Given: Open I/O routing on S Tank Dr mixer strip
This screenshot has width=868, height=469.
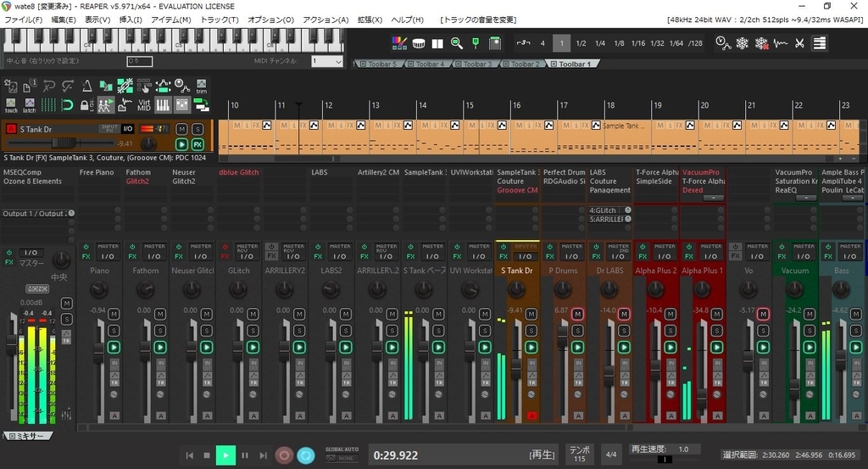Looking at the screenshot, I should pos(525,256).
